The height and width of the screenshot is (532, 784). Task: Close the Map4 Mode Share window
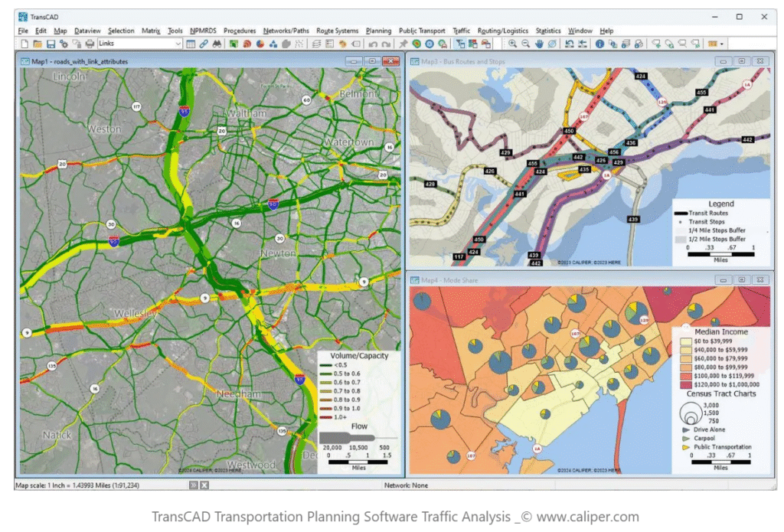[x=760, y=280]
